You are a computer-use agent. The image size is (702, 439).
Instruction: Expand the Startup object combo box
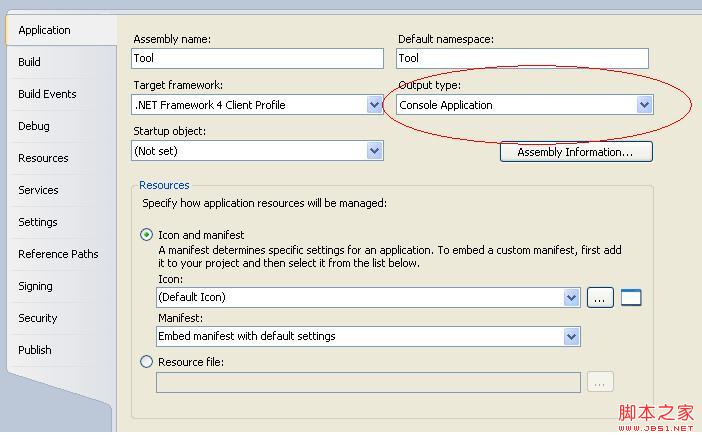374,151
